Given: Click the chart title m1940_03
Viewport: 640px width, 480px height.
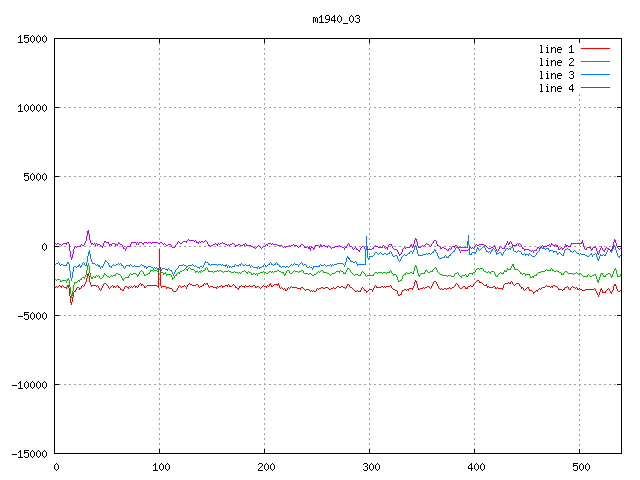Looking at the screenshot, I should [x=336, y=19].
